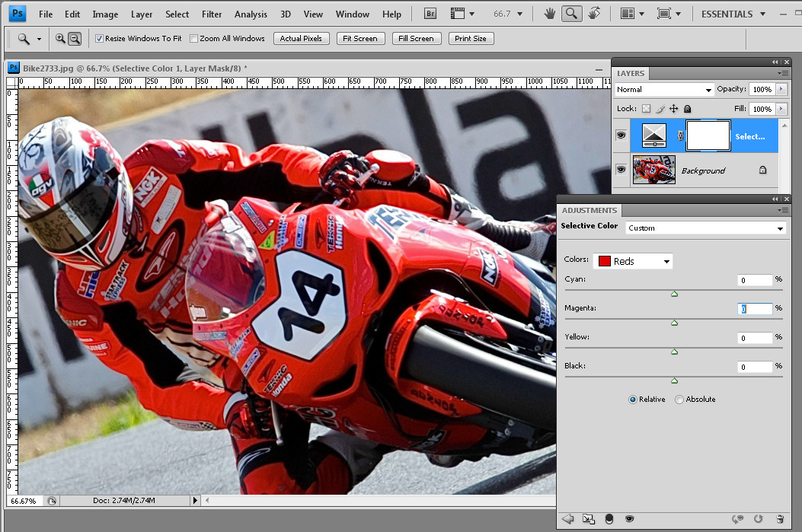The height and width of the screenshot is (532, 802).
Task: Click the lock all icon
Action: (x=688, y=108)
